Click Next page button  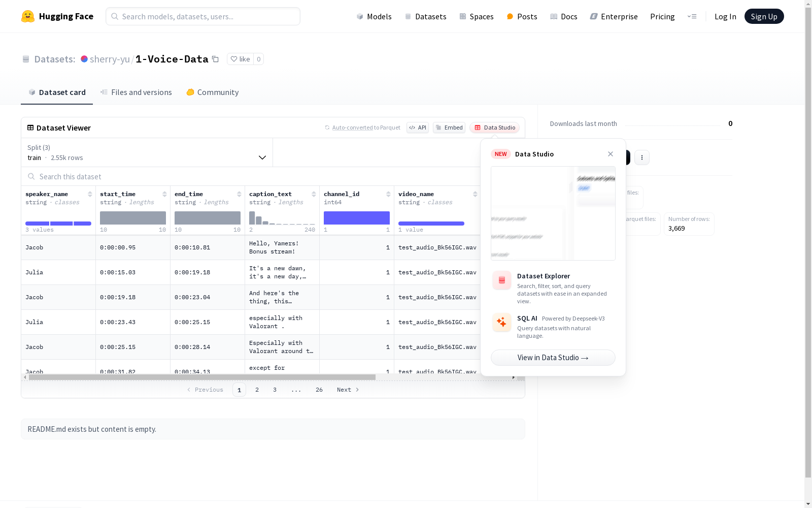tap(348, 390)
